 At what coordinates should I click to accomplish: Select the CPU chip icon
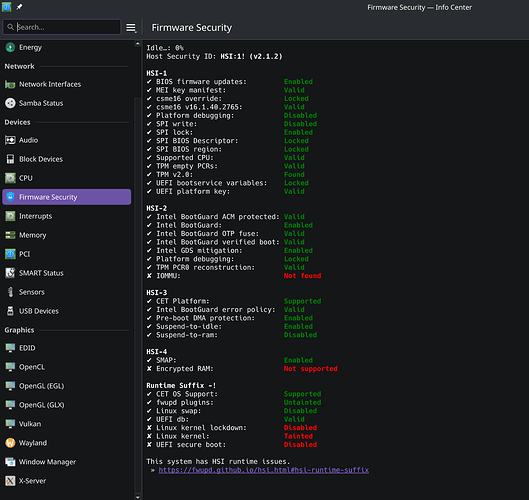(10, 178)
